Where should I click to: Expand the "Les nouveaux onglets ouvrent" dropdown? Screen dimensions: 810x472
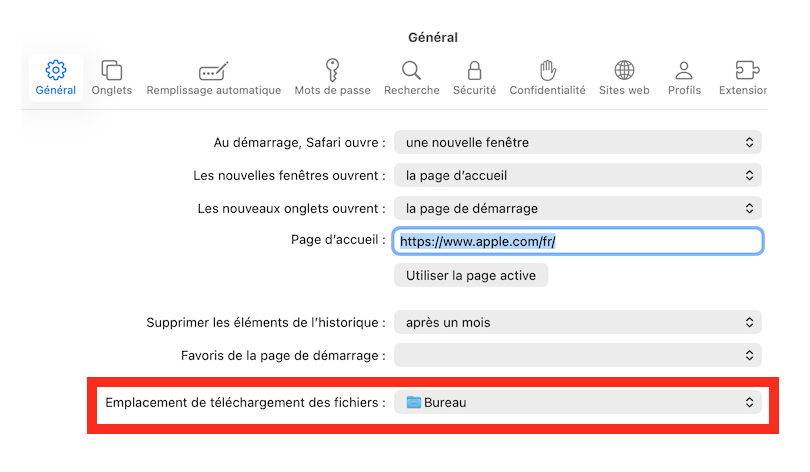578,208
